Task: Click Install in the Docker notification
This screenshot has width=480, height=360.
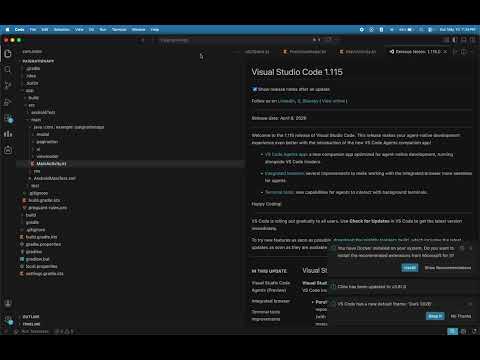Action: [410, 268]
